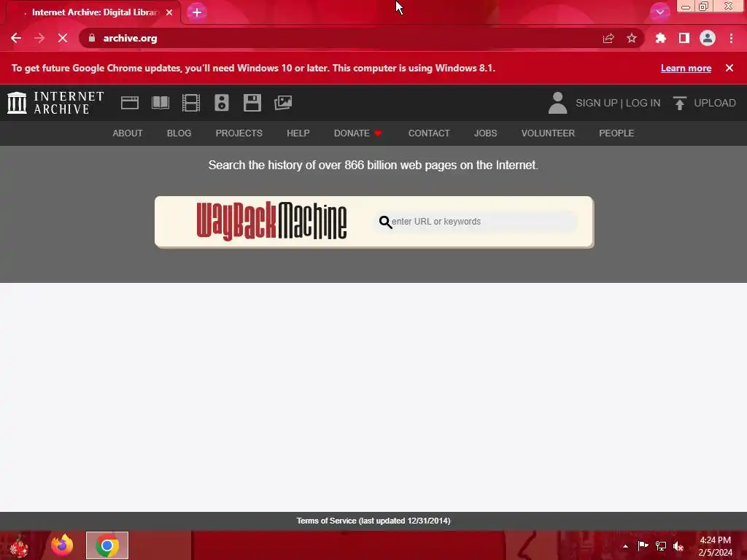
Task: Open Chrome three-dot menu
Action: tap(731, 38)
